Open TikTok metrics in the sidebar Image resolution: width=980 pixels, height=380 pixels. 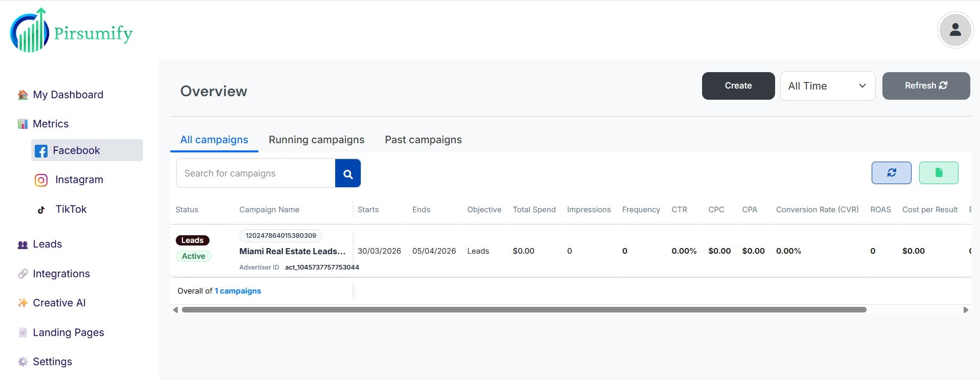click(x=71, y=209)
